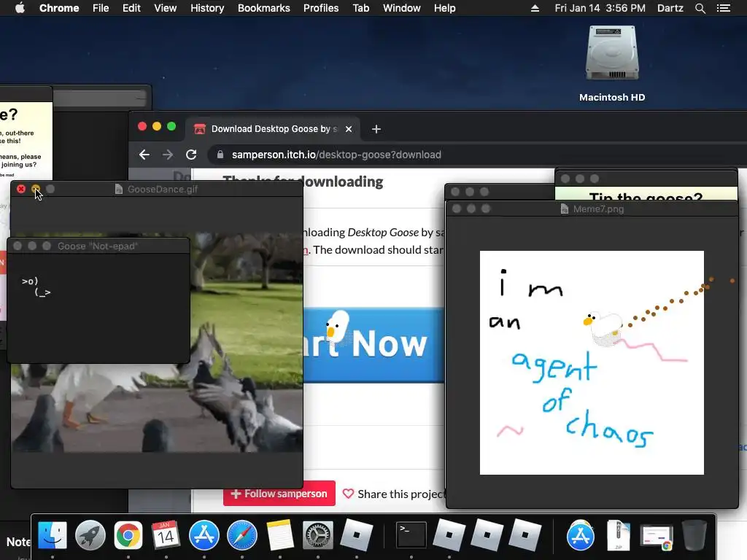Click the eject icon in the menu bar
This screenshot has width=747, height=560.
(535, 8)
